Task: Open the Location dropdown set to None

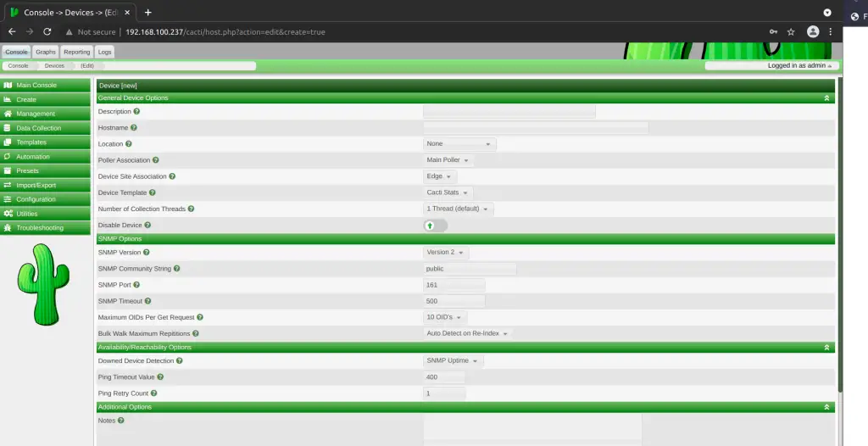Action: [x=459, y=144]
